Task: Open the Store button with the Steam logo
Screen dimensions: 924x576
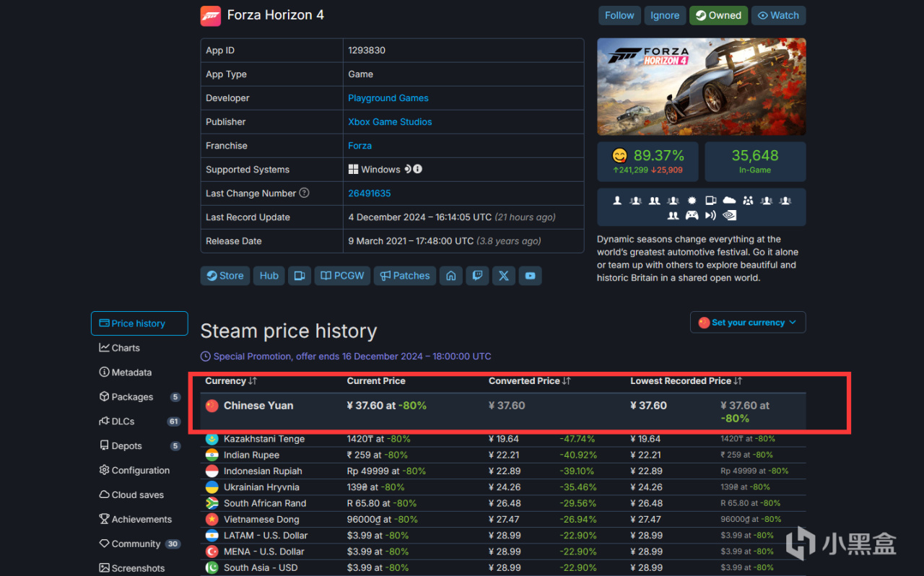Action: (x=225, y=276)
